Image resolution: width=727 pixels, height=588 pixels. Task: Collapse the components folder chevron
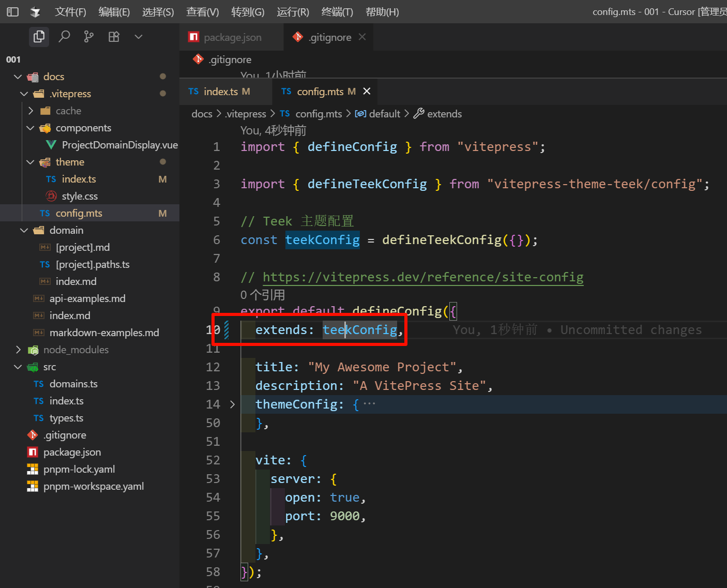pos(31,128)
